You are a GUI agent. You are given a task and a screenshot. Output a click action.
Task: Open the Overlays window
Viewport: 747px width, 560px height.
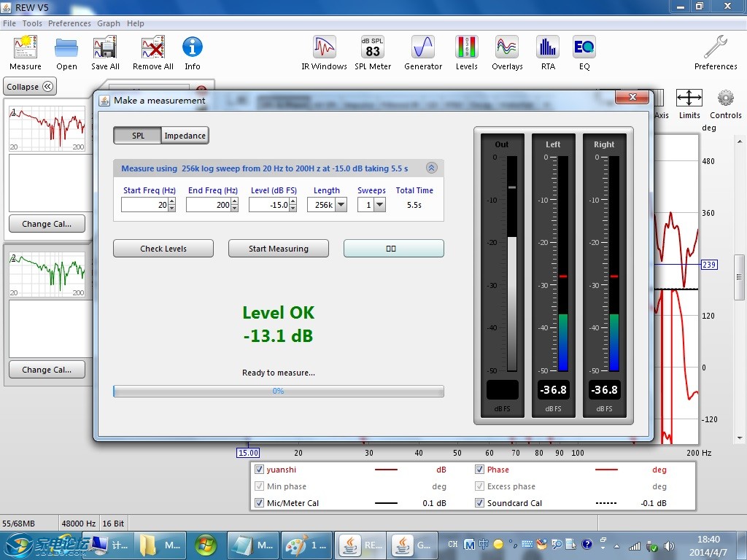click(507, 52)
